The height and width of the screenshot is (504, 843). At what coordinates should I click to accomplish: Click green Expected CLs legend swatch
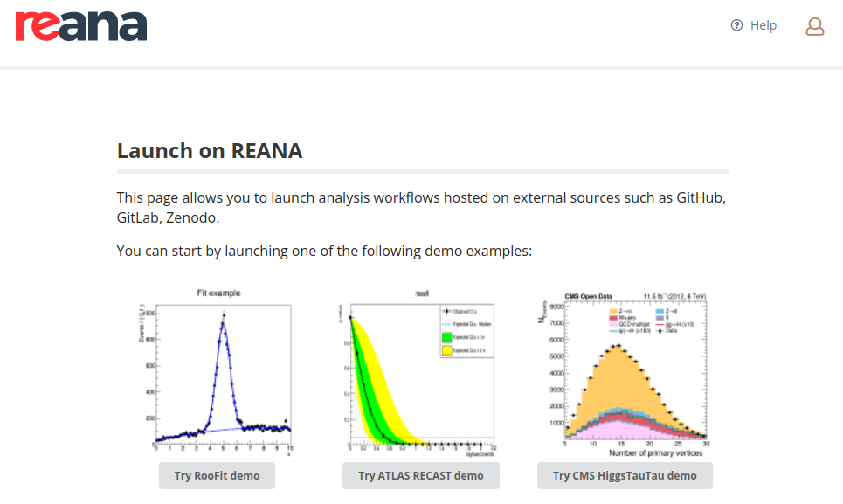click(x=446, y=336)
